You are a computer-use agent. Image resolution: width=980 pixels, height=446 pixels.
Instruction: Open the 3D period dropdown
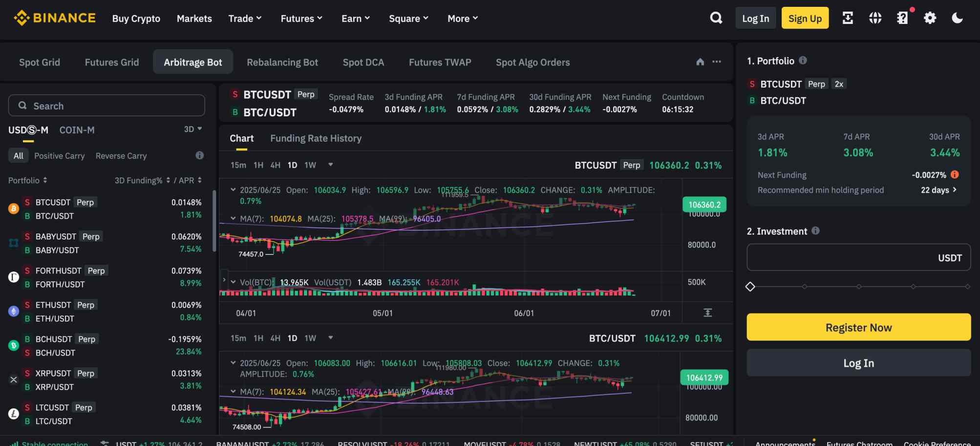pos(192,129)
